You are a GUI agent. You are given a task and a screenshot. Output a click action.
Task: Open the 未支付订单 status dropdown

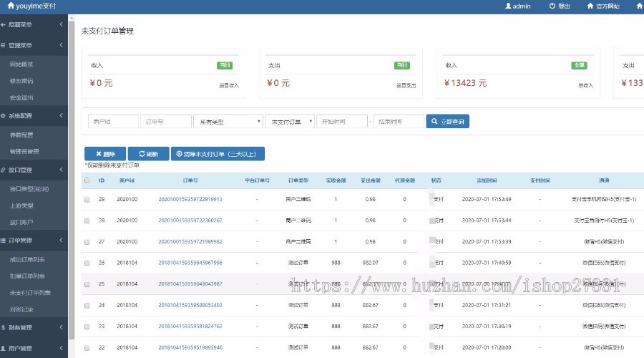(x=289, y=122)
